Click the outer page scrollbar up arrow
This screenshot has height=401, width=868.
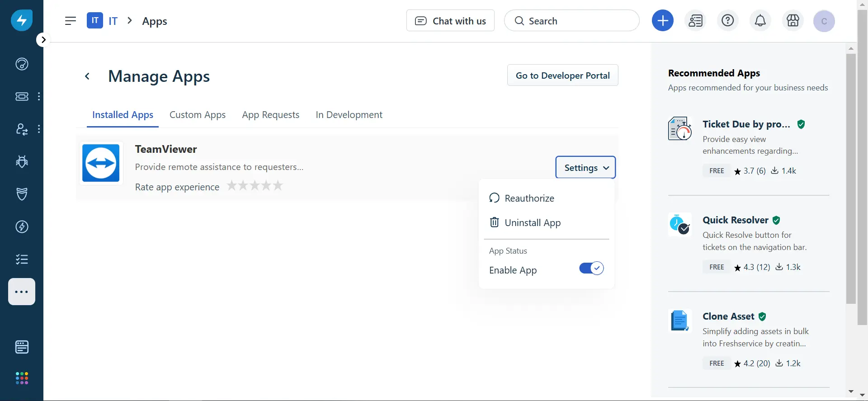click(863, 4)
